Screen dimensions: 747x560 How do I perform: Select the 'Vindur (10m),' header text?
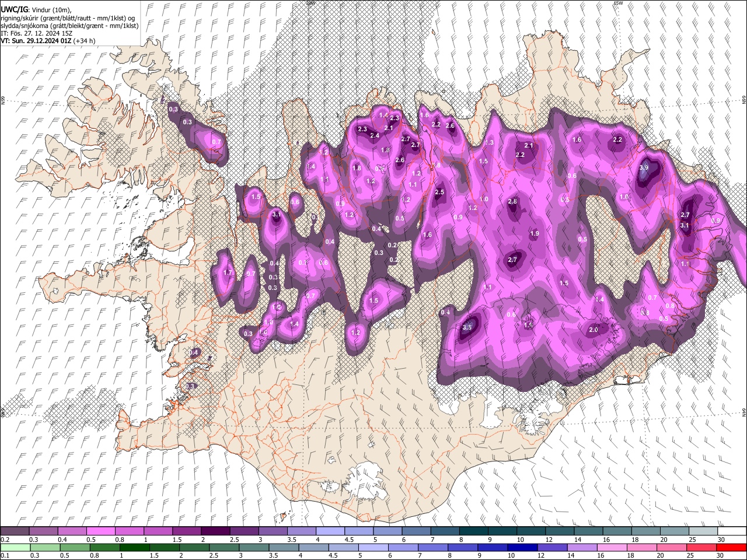point(51,9)
